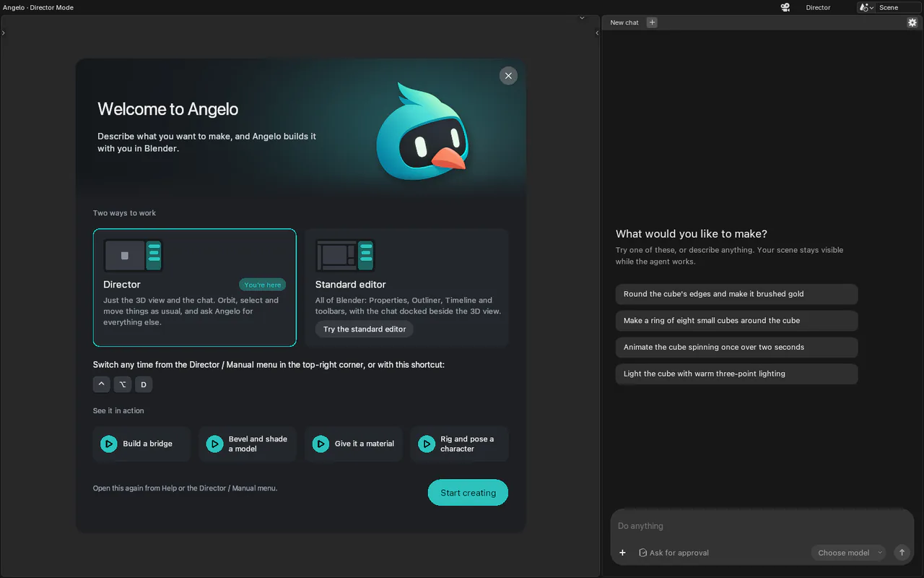Screen dimensions: 924x578
Task: Click the Scene name field
Action: pyautogui.click(x=899, y=7)
